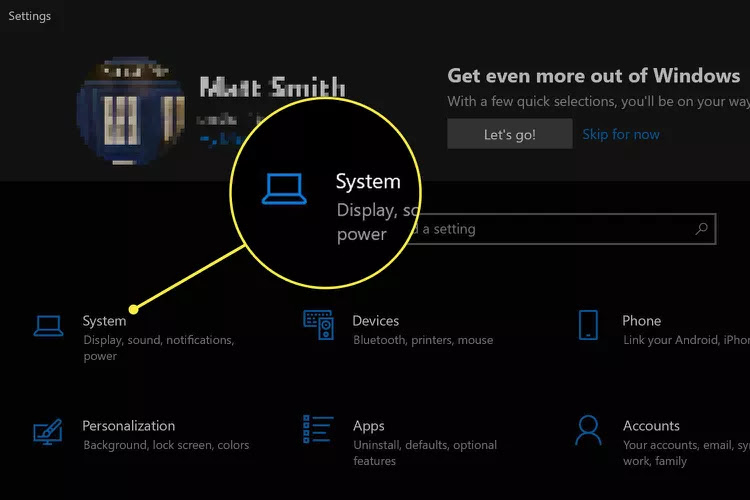Click the pixelated user name text

(272, 87)
